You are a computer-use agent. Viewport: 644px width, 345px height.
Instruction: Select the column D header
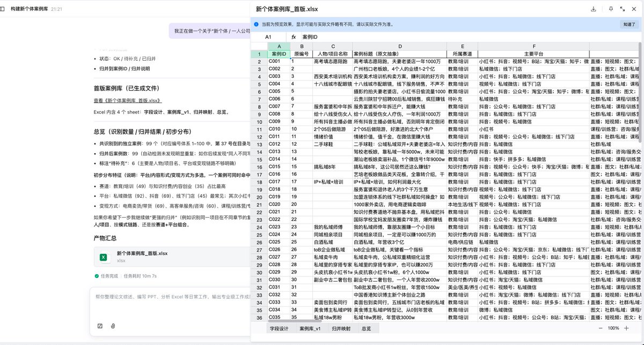[399, 46]
